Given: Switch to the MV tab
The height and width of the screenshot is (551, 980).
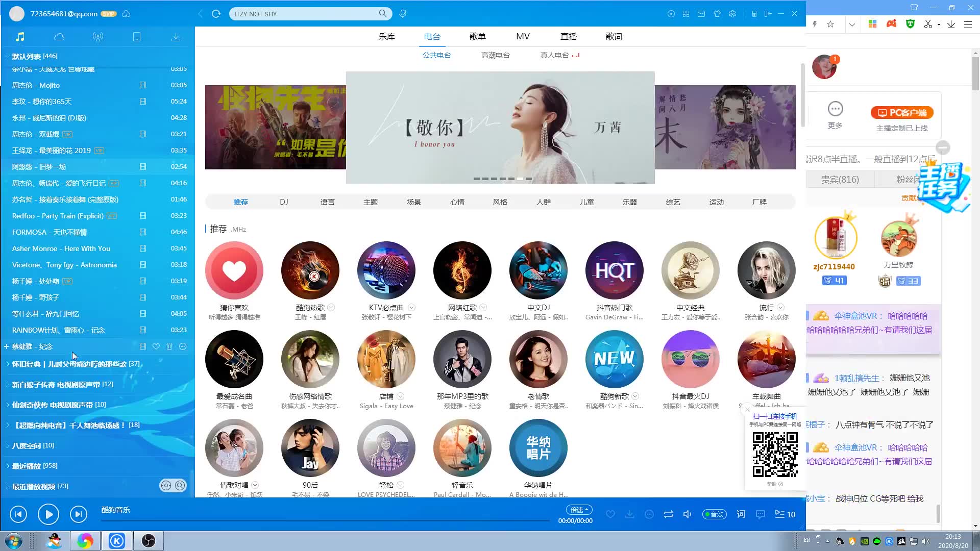Looking at the screenshot, I should [523, 37].
